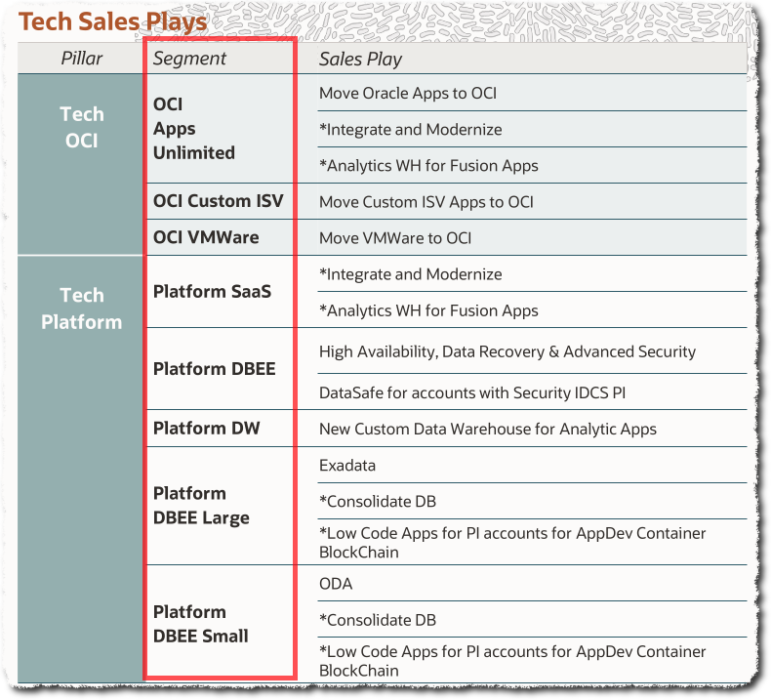Click the OCI Apps Unlimited segment
Viewport: 771px width, 700px height.
pyautogui.click(x=194, y=128)
